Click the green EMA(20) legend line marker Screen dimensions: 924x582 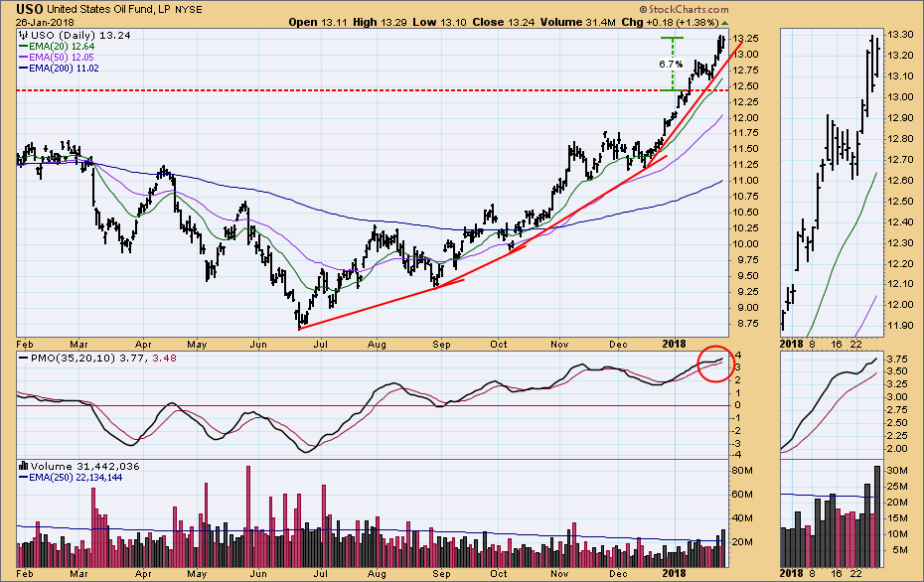pyautogui.click(x=23, y=47)
